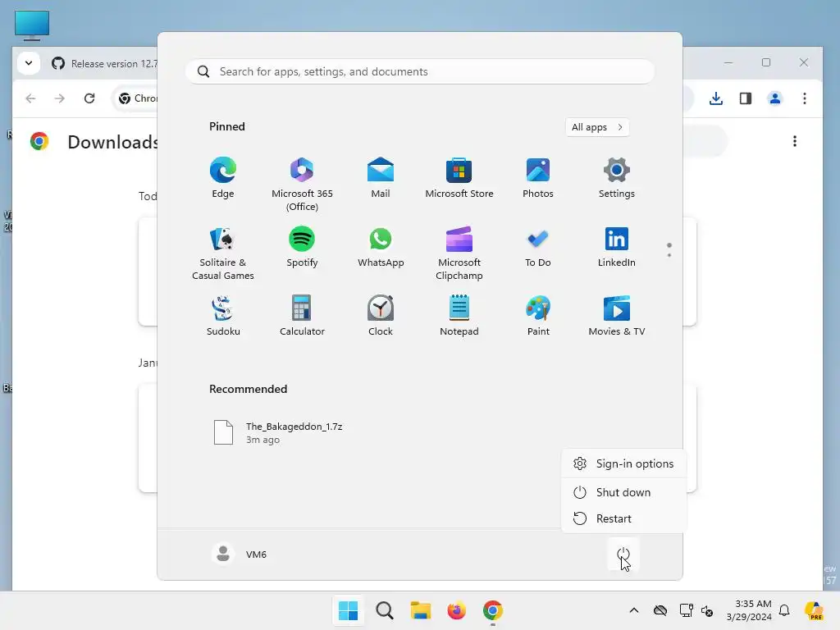This screenshot has width=840, height=630.
Task: Toggle Chrome side panel icon
Action: point(745,98)
